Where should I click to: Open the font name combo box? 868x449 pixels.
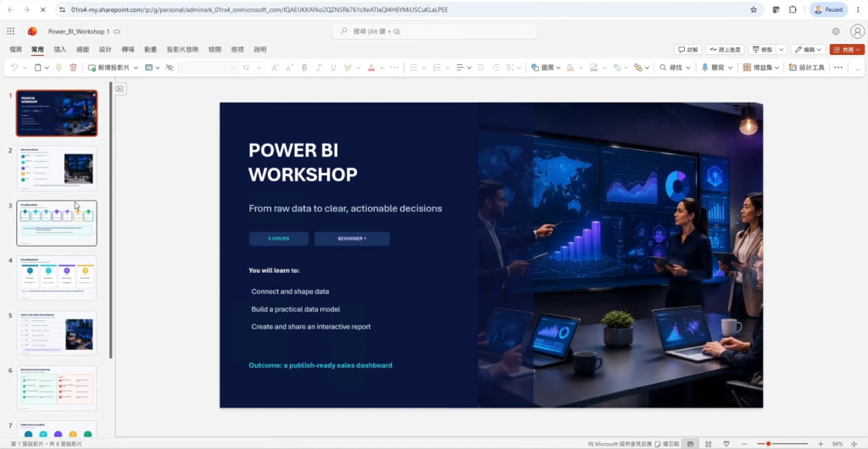(209, 68)
